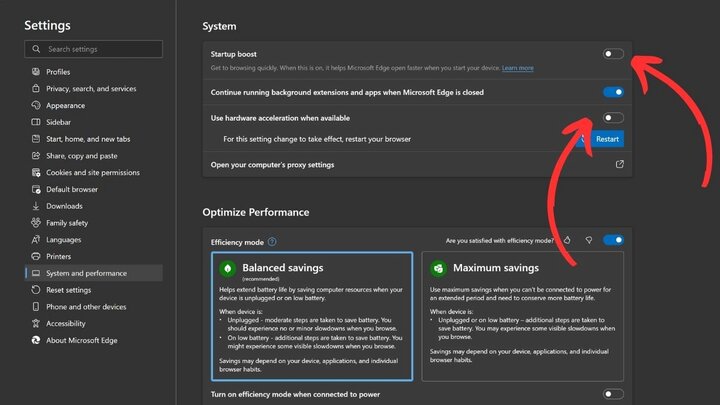Click the Languages icon
Viewport: 720px width, 405px height.
(x=36, y=239)
